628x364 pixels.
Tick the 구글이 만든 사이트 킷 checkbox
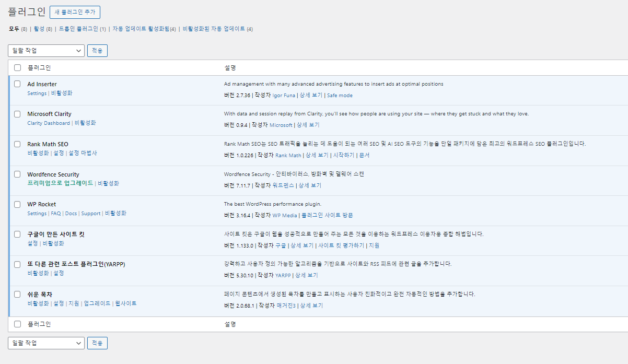(17, 234)
